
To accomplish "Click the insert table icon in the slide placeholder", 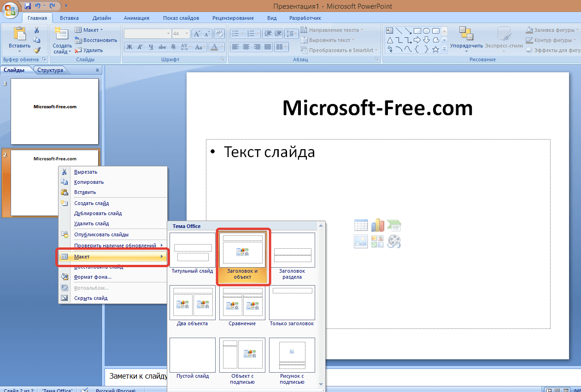I will pyautogui.click(x=361, y=225).
